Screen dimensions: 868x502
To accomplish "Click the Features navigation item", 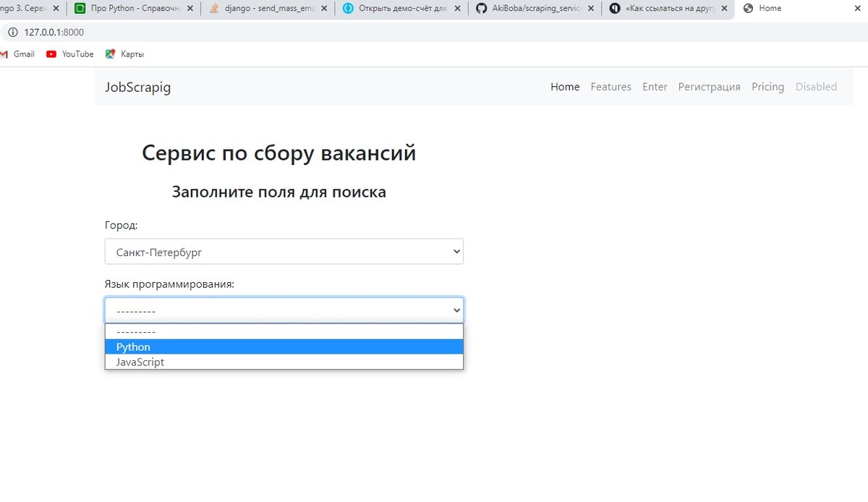I will (610, 86).
